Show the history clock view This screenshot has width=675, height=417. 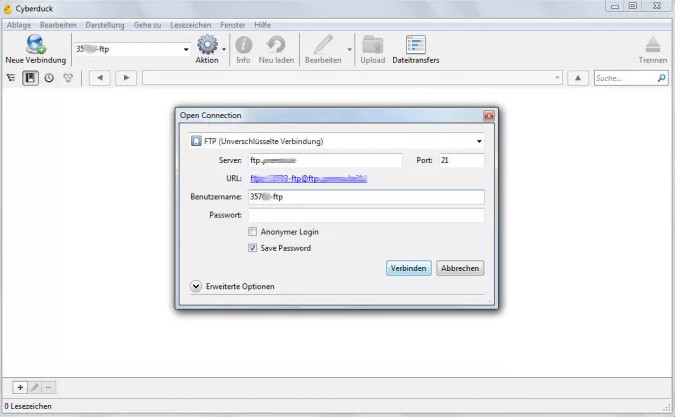(49, 78)
